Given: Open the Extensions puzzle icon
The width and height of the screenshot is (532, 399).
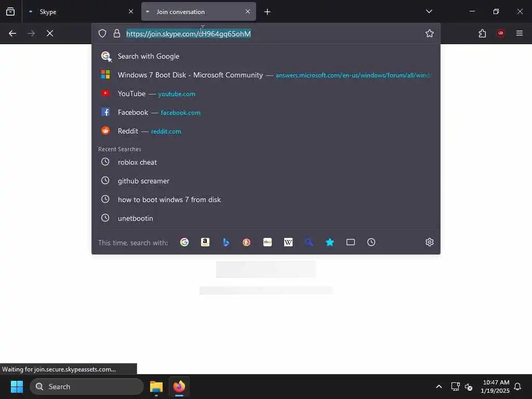Looking at the screenshot, I should [482, 33].
